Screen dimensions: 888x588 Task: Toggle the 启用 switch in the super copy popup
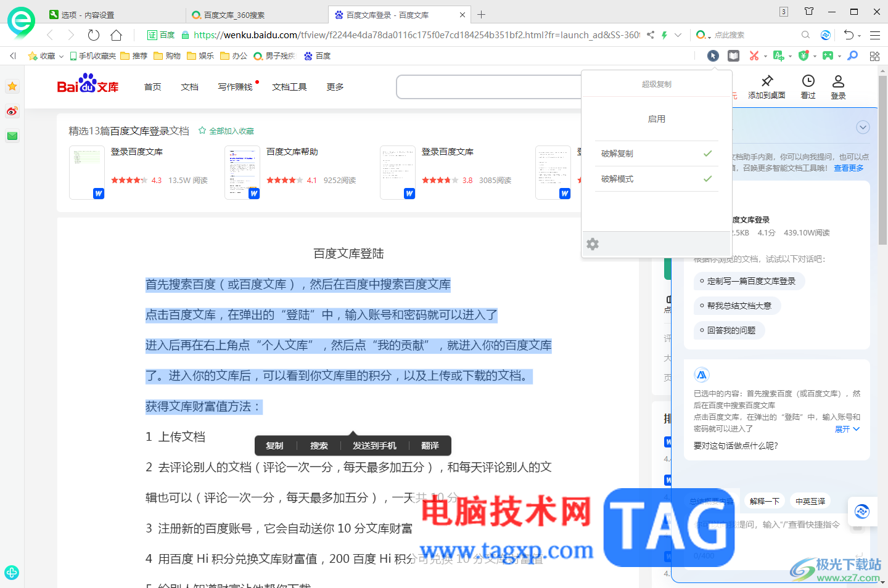[x=657, y=119]
